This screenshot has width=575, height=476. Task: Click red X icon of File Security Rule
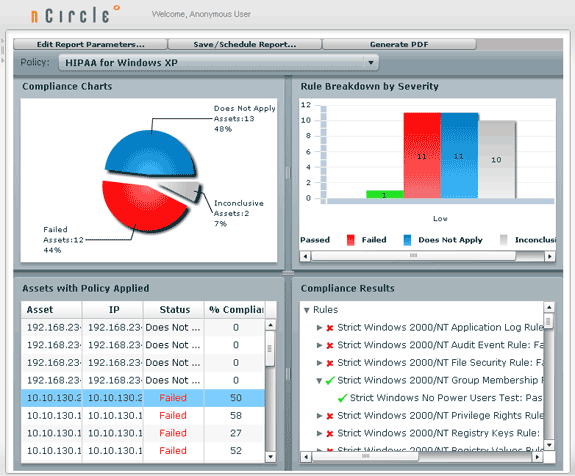coord(330,363)
